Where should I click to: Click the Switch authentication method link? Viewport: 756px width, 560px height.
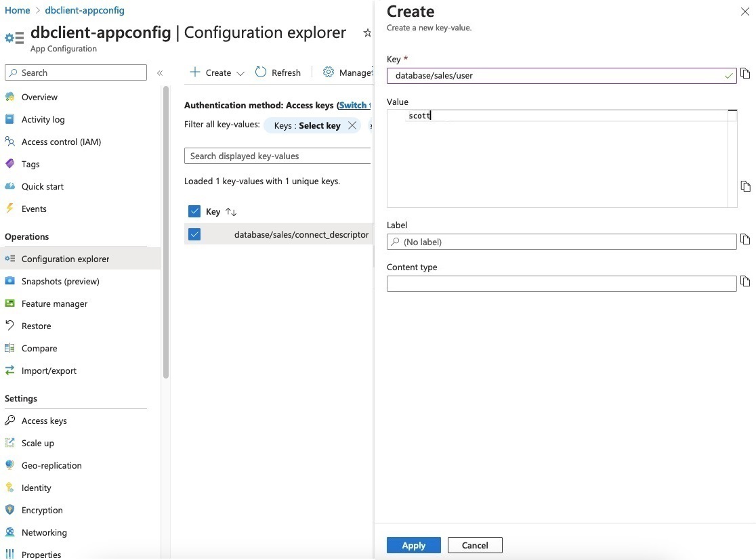(354, 105)
